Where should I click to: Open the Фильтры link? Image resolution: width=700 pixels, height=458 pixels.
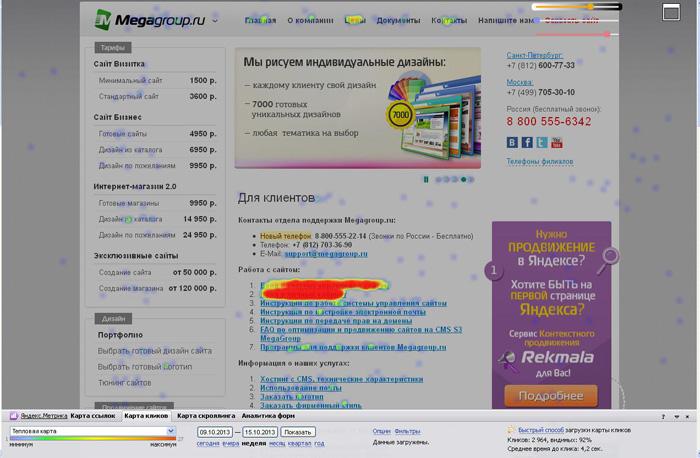point(407,431)
